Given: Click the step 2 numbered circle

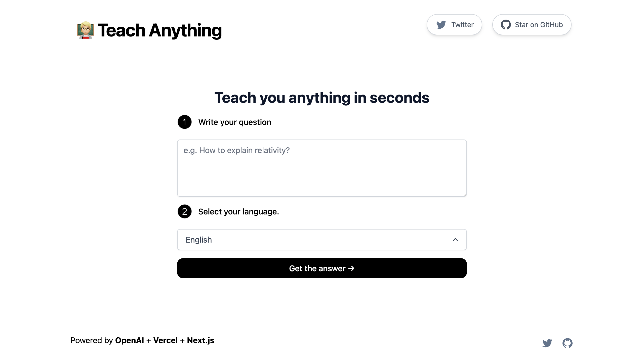Looking at the screenshot, I should (185, 212).
